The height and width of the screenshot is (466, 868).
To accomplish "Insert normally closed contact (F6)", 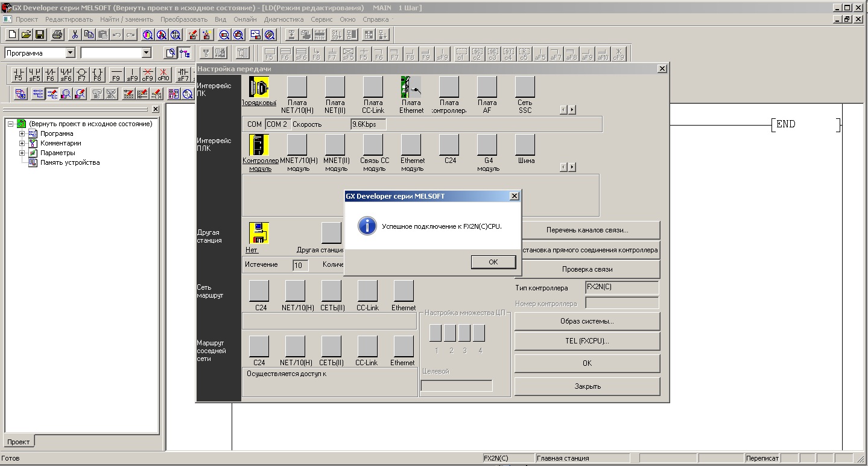I will [51, 74].
